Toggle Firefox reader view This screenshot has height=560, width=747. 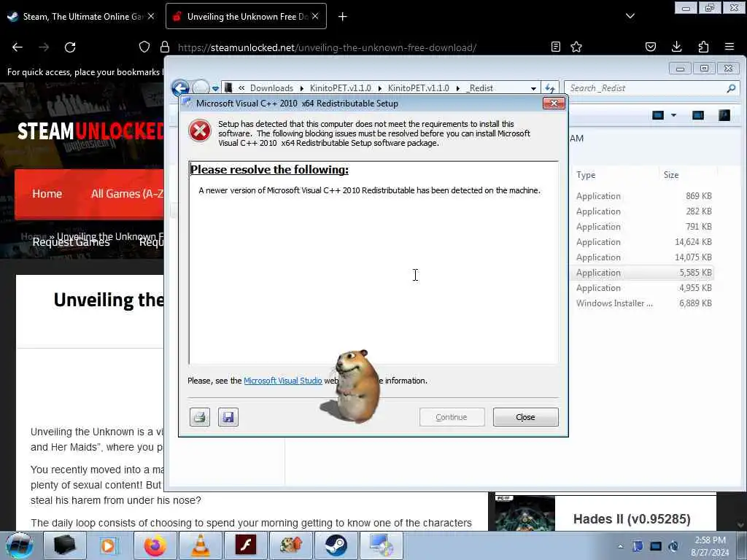(x=555, y=47)
